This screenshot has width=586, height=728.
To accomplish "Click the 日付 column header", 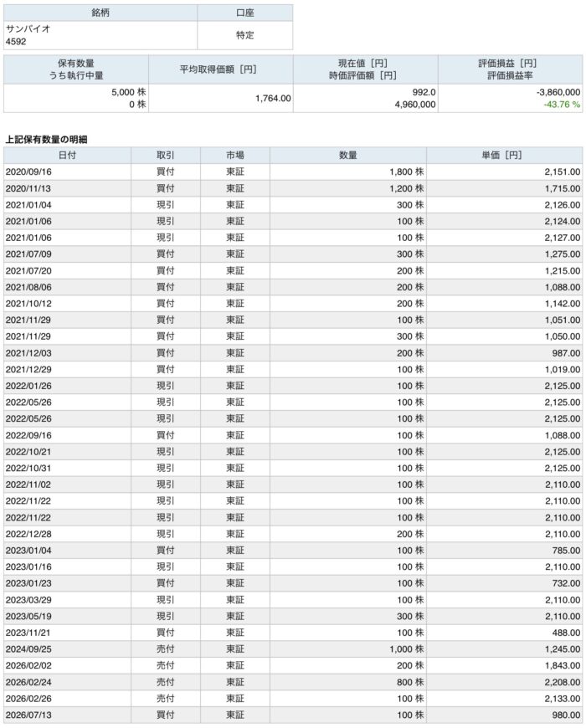I will [67, 156].
